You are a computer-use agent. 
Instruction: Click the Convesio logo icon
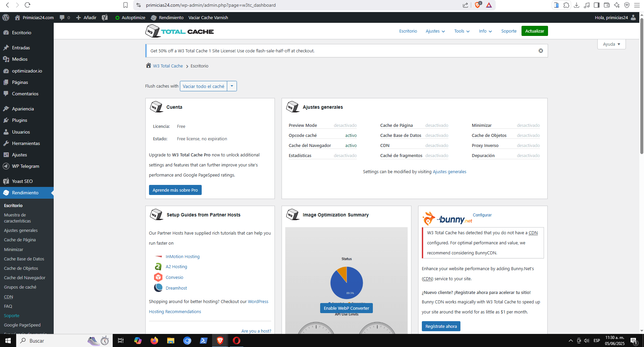(x=158, y=277)
